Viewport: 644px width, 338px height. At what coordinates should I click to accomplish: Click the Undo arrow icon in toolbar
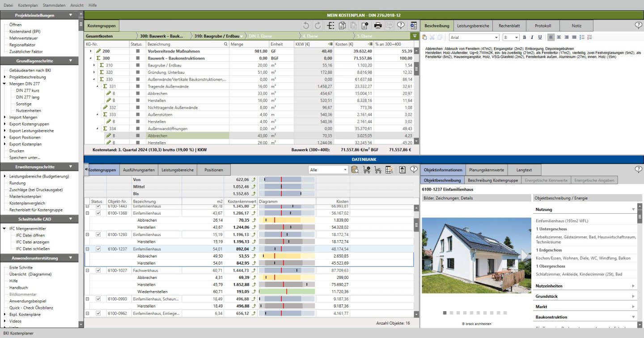306,25
